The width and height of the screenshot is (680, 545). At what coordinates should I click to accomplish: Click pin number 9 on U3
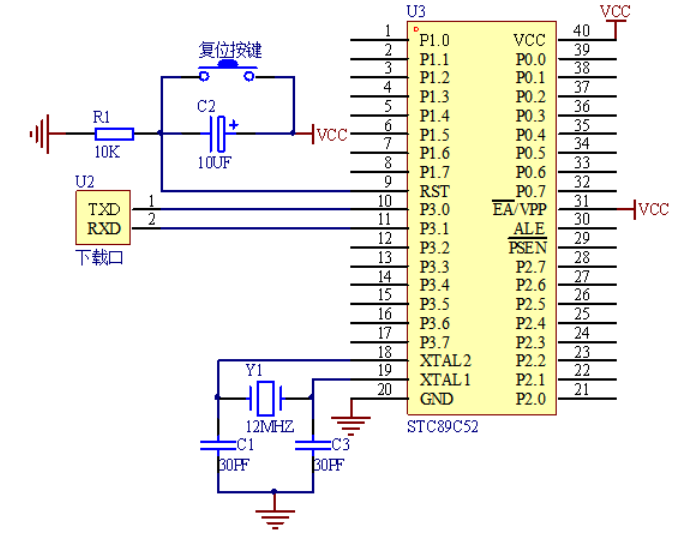pos(388,181)
